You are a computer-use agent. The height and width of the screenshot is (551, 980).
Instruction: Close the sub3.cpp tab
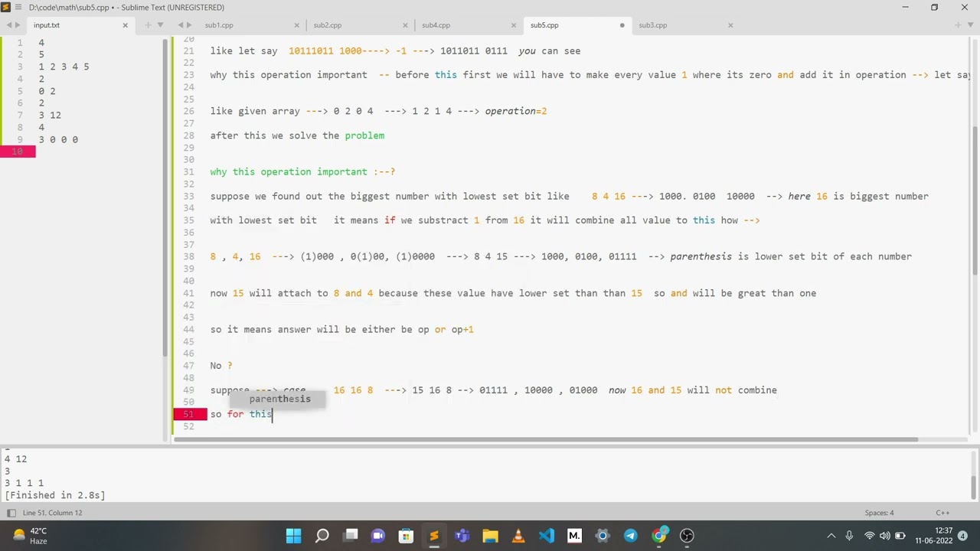click(x=730, y=25)
